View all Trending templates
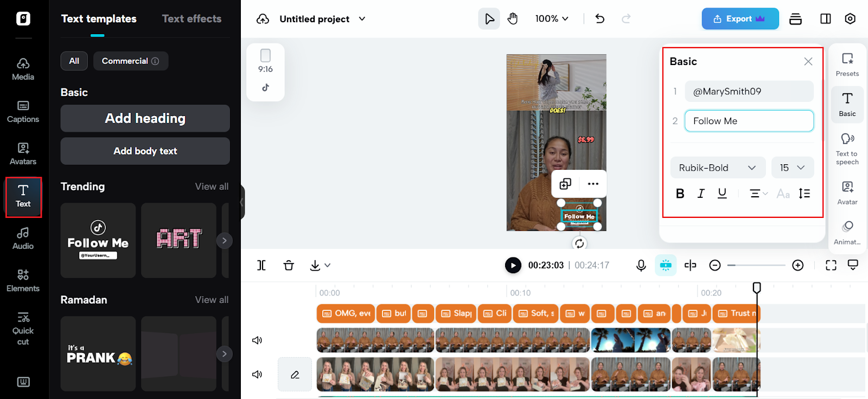Viewport: 868px width, 399px height. [x=212, y=186]
